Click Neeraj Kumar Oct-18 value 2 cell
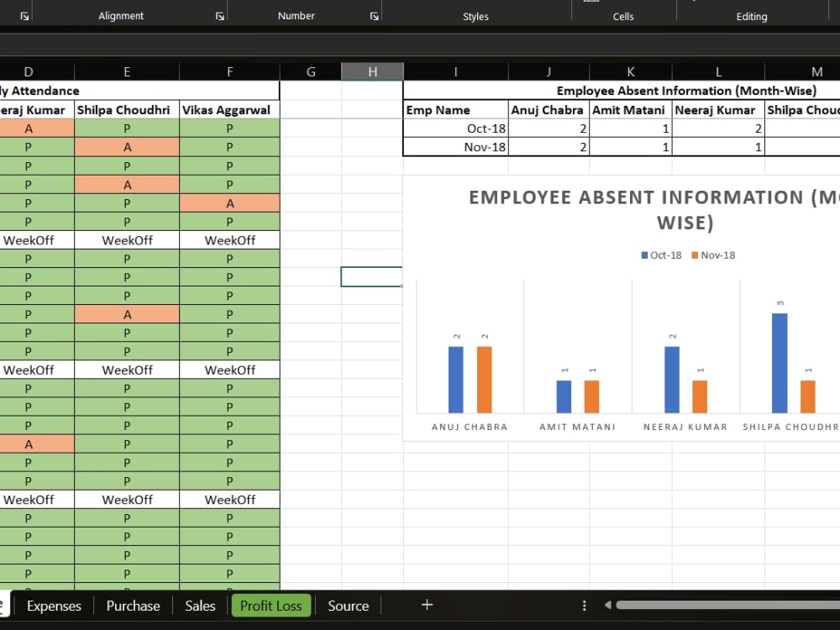 click(718, 129)
